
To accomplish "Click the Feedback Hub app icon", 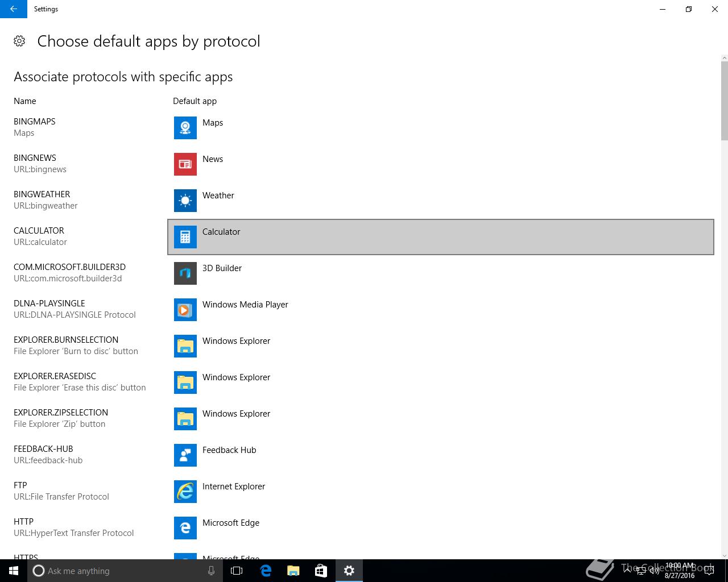I will 185,455.
